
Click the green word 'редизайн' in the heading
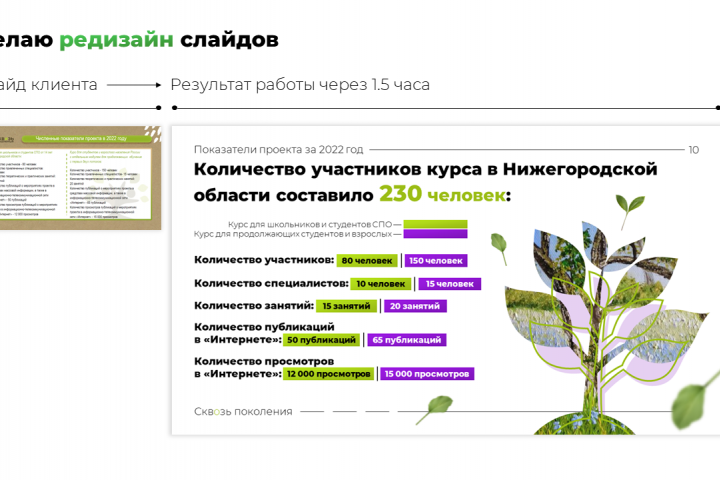117,40
